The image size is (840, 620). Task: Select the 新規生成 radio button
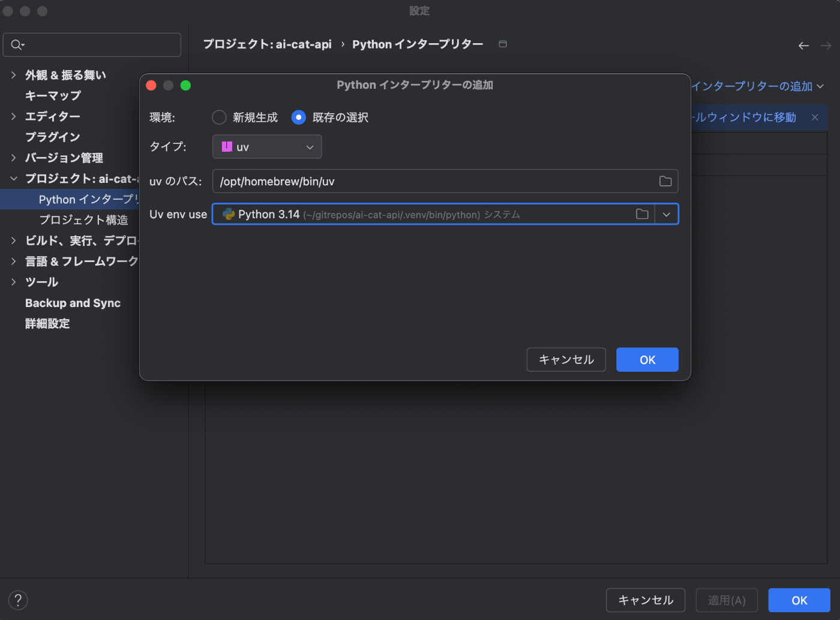pyautogui.click(x=220, y=118)
